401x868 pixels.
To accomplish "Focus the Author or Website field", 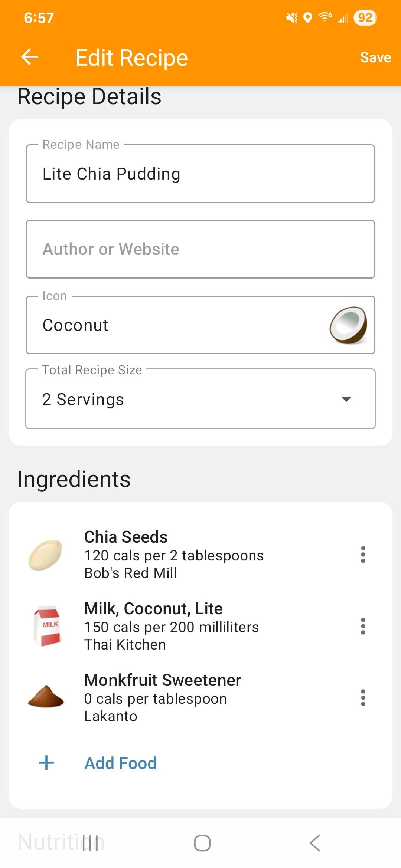I will (x=200, y=249).
